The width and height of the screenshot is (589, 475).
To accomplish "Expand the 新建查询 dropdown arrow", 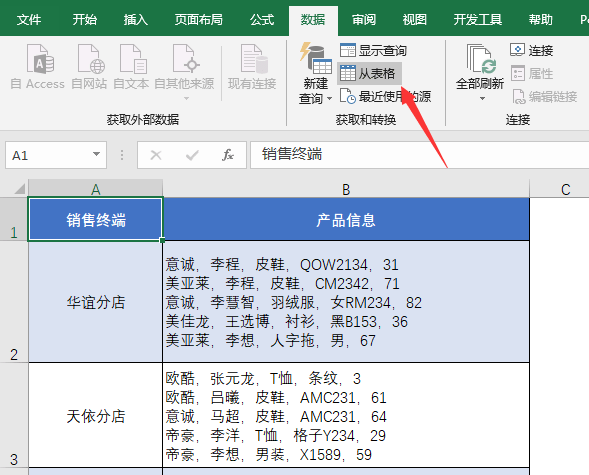I will click(x=329, y=99).
